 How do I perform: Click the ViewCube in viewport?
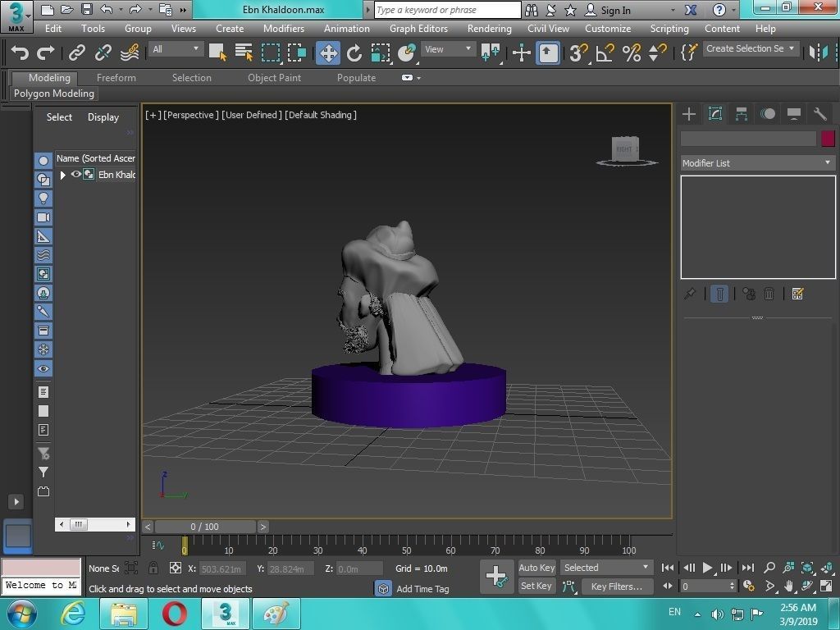pyautogui.click(x=626, y=150)
